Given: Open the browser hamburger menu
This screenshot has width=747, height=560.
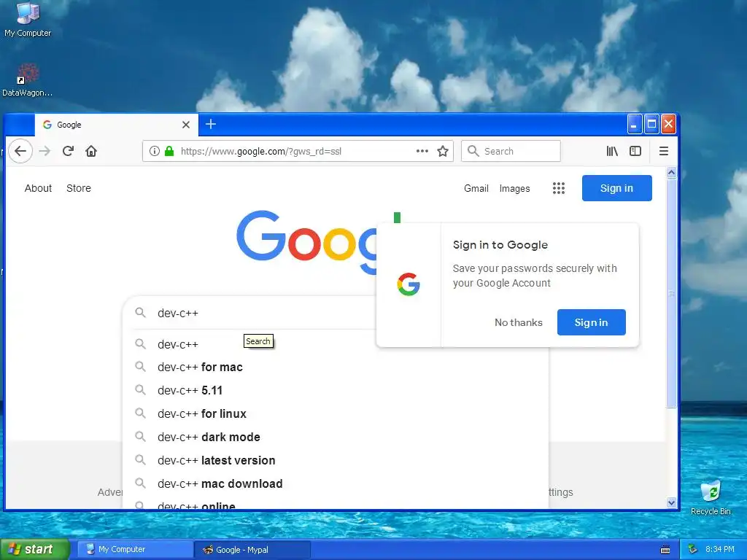Looking at the screenshot, I should point(663,151).
